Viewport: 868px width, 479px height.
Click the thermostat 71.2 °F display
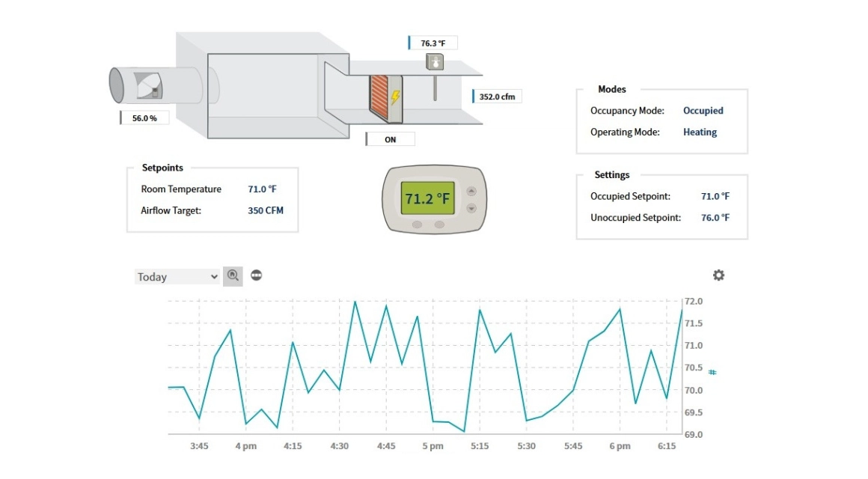(427, 198)
